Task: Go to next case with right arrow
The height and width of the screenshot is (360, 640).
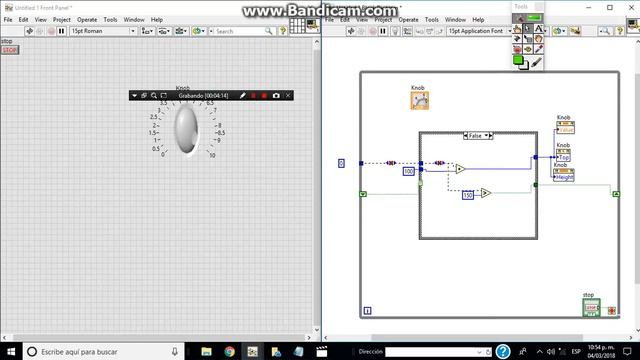Action: (491, 136)
